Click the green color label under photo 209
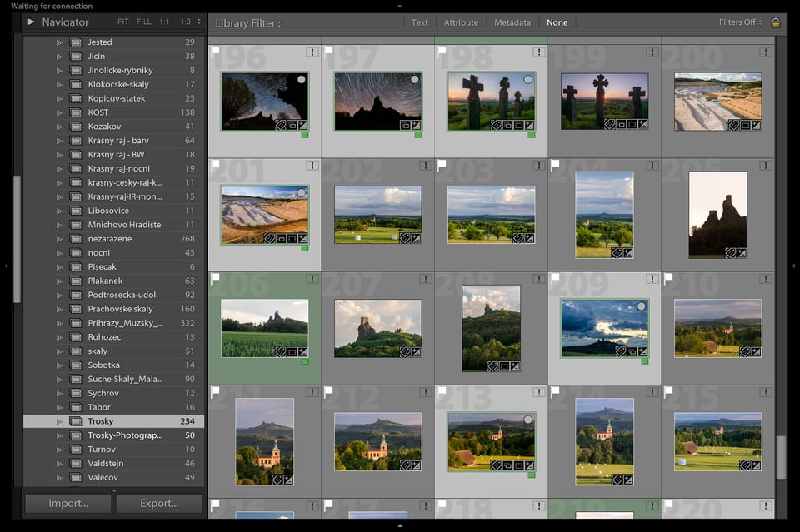800x532 pixels. tap(644, 362)
